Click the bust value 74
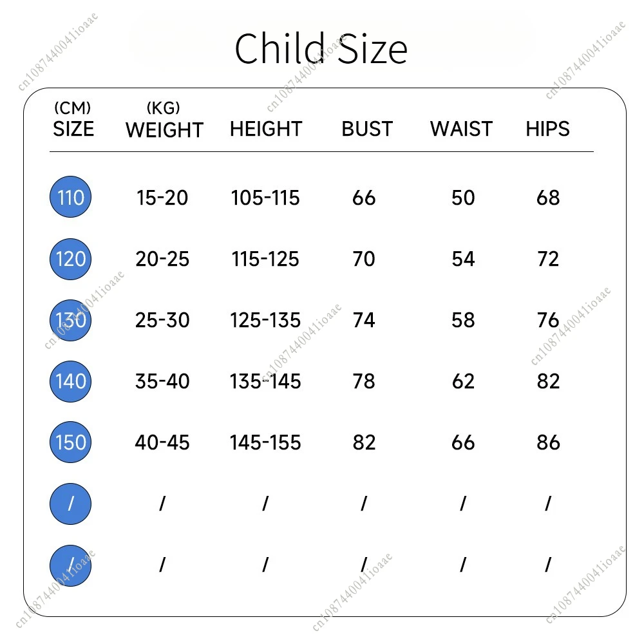The height and width of the screenshot is (644, 644). pyautogui.click(x=364, y=320)
